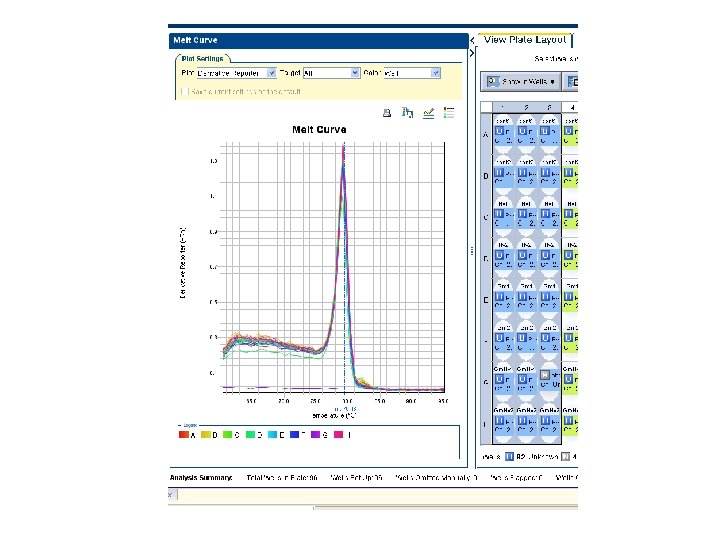Select plate row C header
Viewport: 720px width, 540px height.
coord(486,217)
